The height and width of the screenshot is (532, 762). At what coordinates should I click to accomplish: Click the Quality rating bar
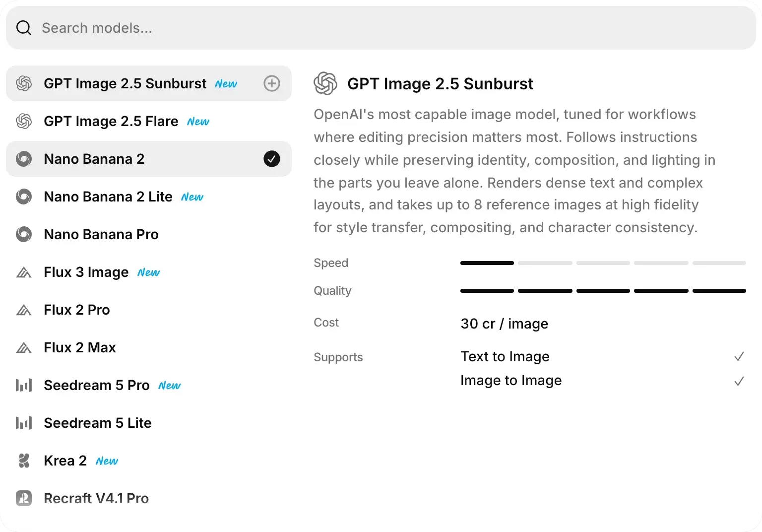[x=603, y=291]
